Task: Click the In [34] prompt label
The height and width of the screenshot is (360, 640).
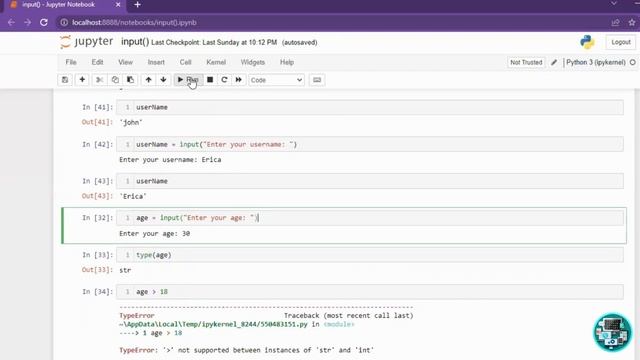Action: point(97,291)
